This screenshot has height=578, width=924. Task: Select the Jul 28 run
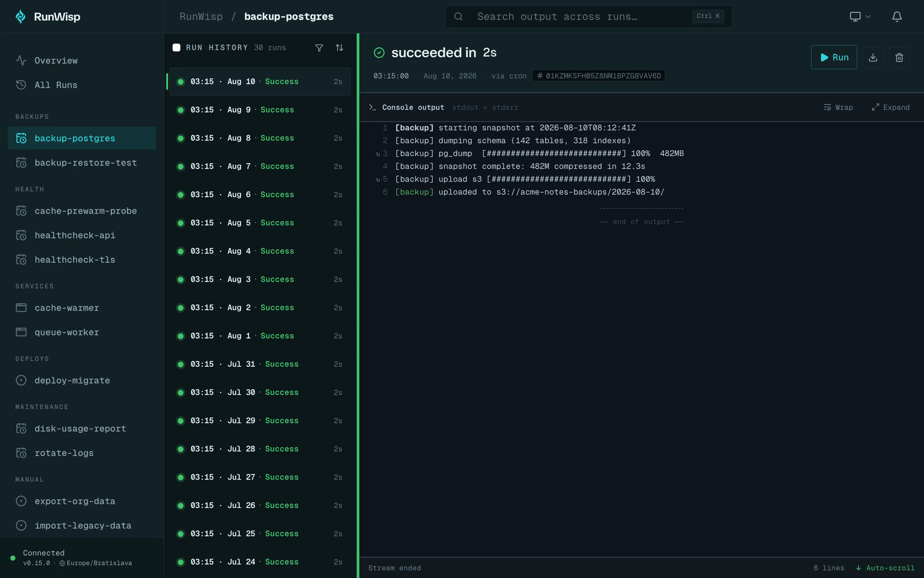tap(260, 449)
